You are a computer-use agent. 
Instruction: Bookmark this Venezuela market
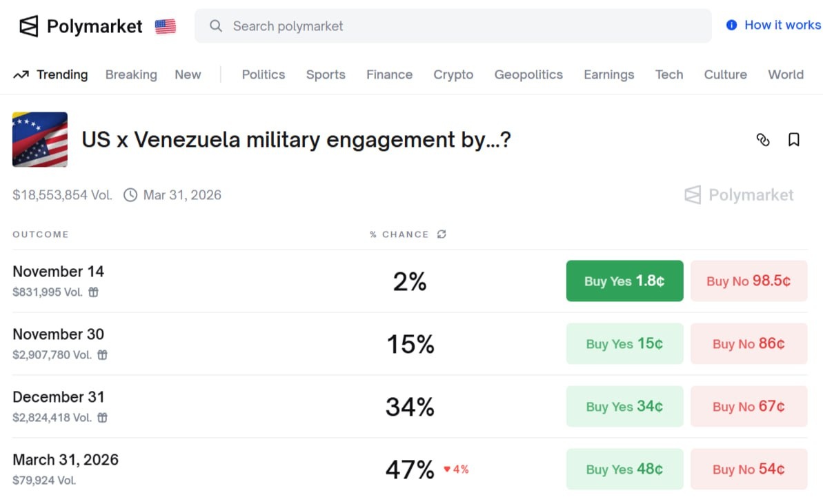794,140
